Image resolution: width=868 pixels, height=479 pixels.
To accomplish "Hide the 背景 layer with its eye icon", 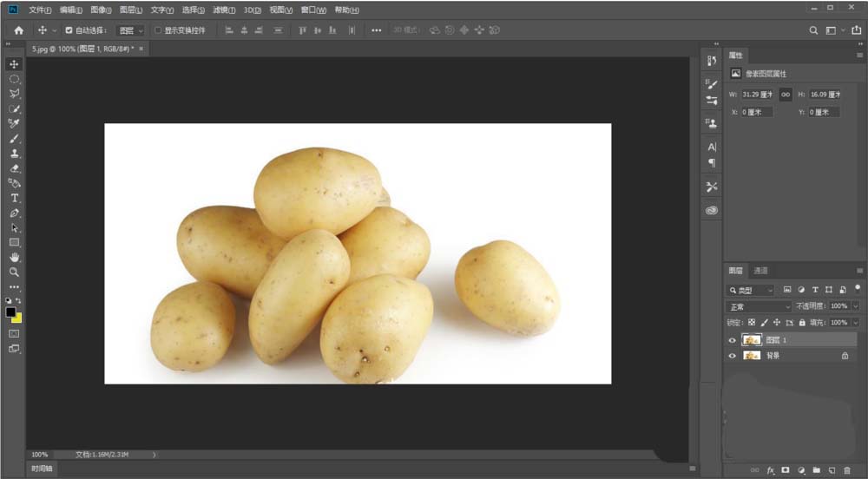I will pos(732,356).
